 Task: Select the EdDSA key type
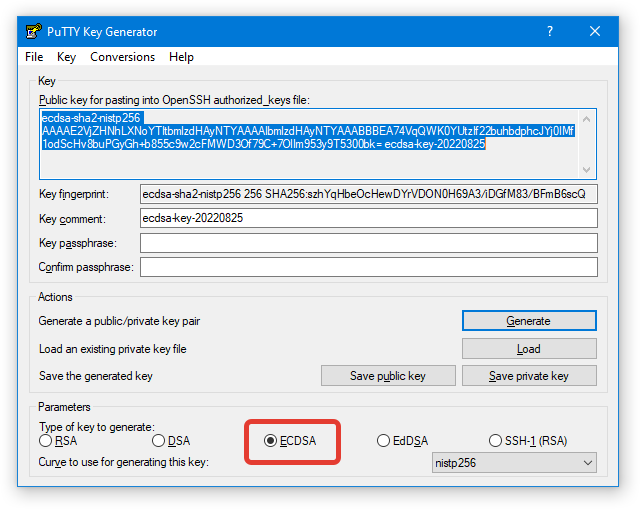[x=384, y=440]
